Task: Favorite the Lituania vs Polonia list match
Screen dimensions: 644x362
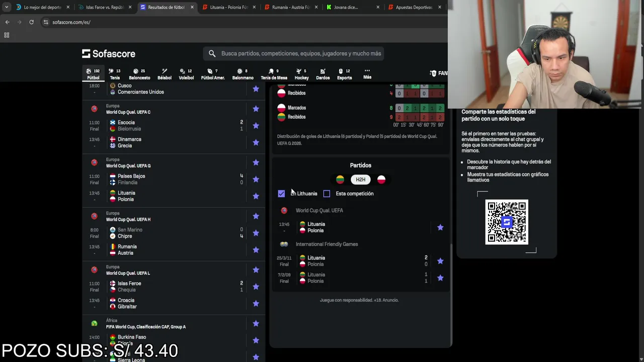Action: (x=256, y=196)
